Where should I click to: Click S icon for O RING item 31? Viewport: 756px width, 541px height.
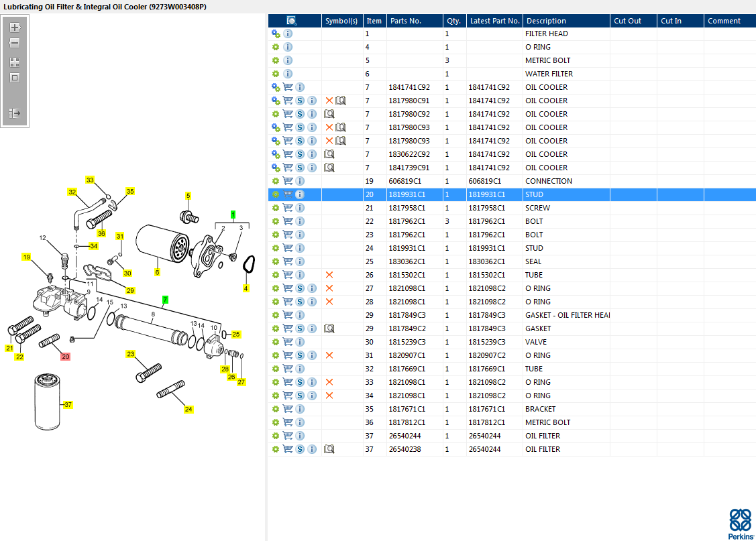pyautogui.click(x=300, y=355)
